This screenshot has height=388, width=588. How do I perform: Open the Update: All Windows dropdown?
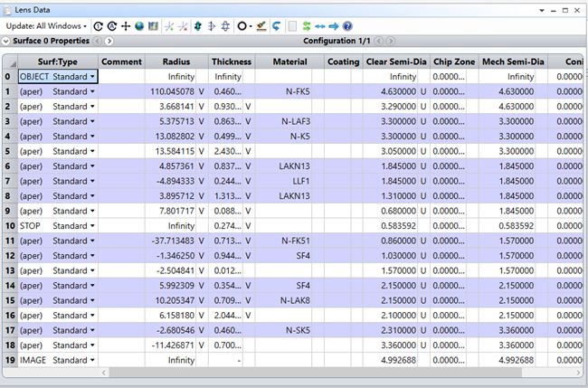point(47,26)
